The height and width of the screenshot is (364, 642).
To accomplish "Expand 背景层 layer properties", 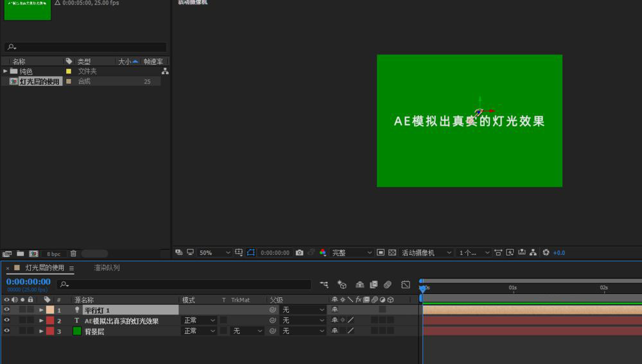I will (x=41, y=331).
